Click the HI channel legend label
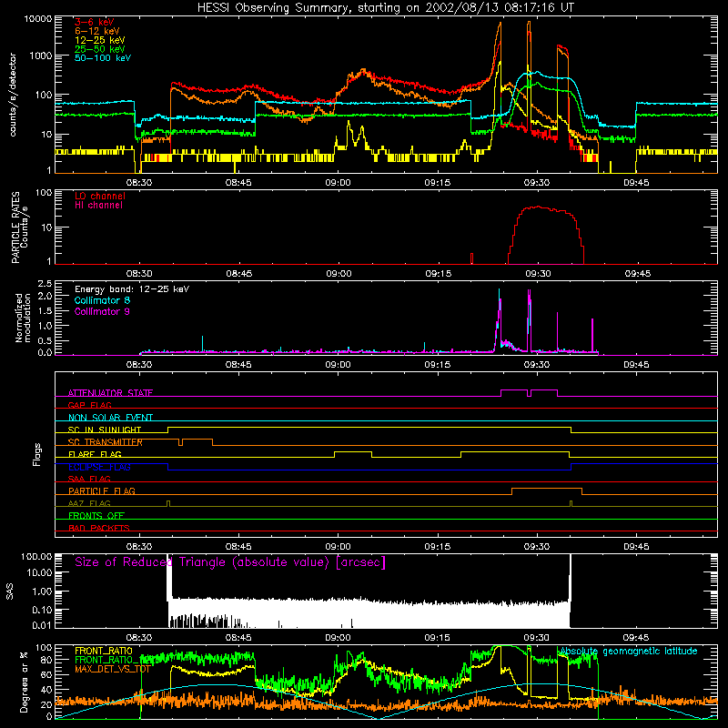 (x=98, y=206)
